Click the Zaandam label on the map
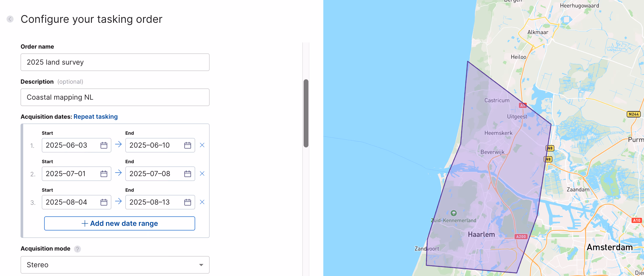Image resolution: width=644 pixels, height=276 pixels. click(578, 190)
